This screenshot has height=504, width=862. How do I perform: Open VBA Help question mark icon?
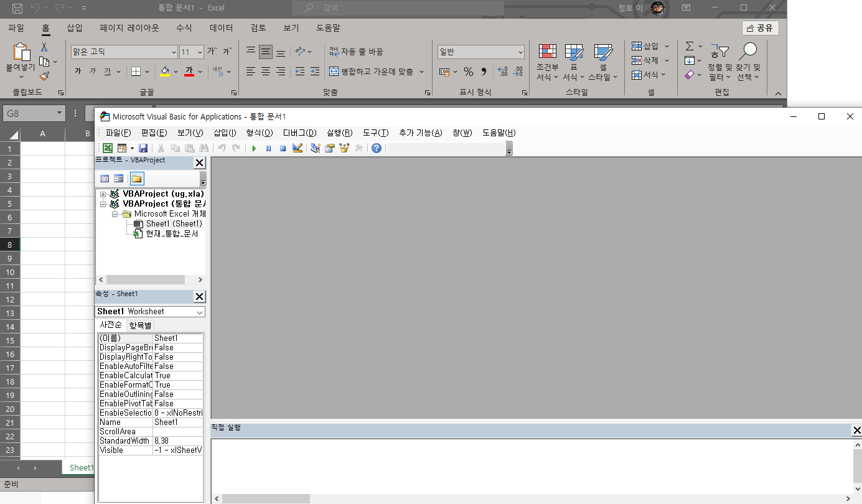(377, 148)
